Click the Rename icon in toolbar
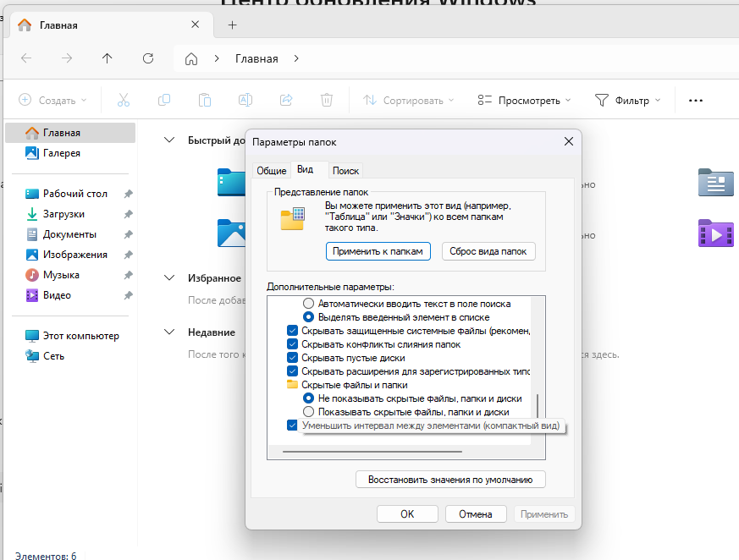739x560 pixels. coord(245,100)
